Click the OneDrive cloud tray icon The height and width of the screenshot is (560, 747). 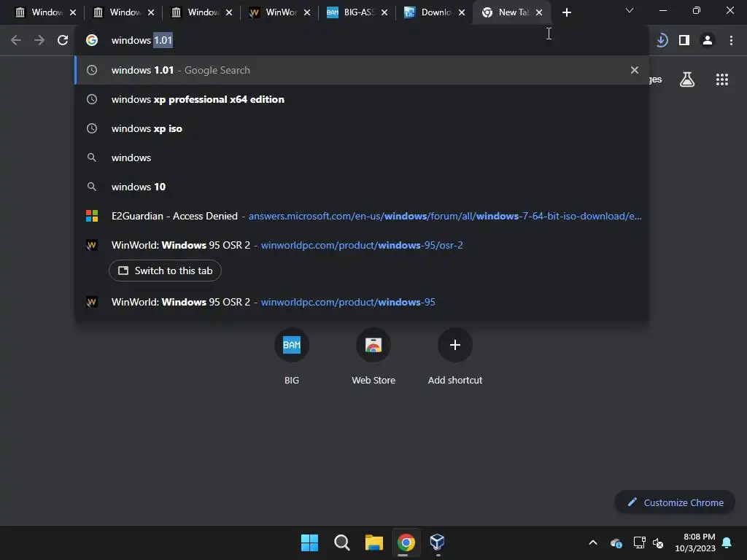616,542
